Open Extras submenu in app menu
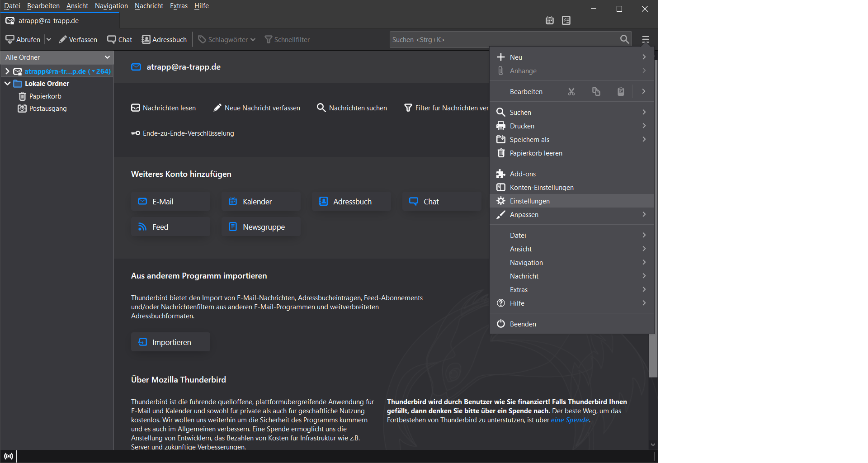 572,289
